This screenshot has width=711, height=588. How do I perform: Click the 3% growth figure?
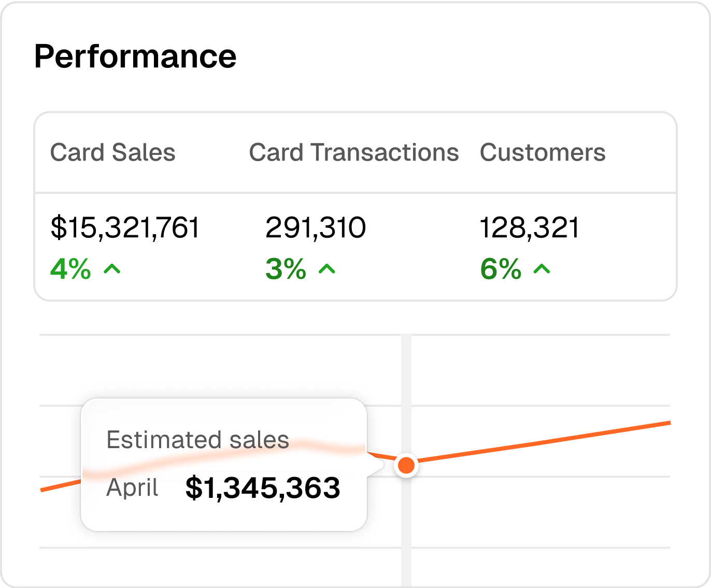(286, 269)
